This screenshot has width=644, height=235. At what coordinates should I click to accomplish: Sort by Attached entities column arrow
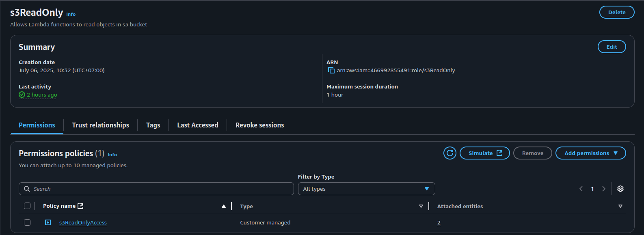coord(620,206)
